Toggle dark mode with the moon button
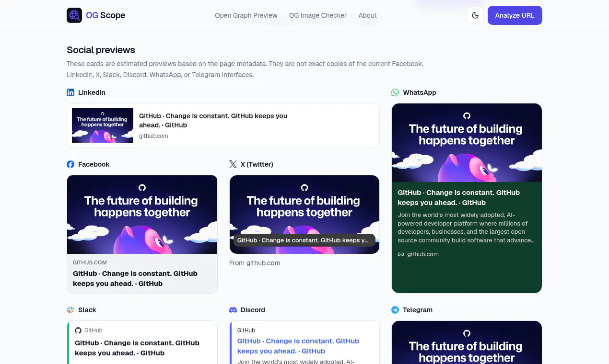This screenshot has width=609, height=364. coord(475,15)
